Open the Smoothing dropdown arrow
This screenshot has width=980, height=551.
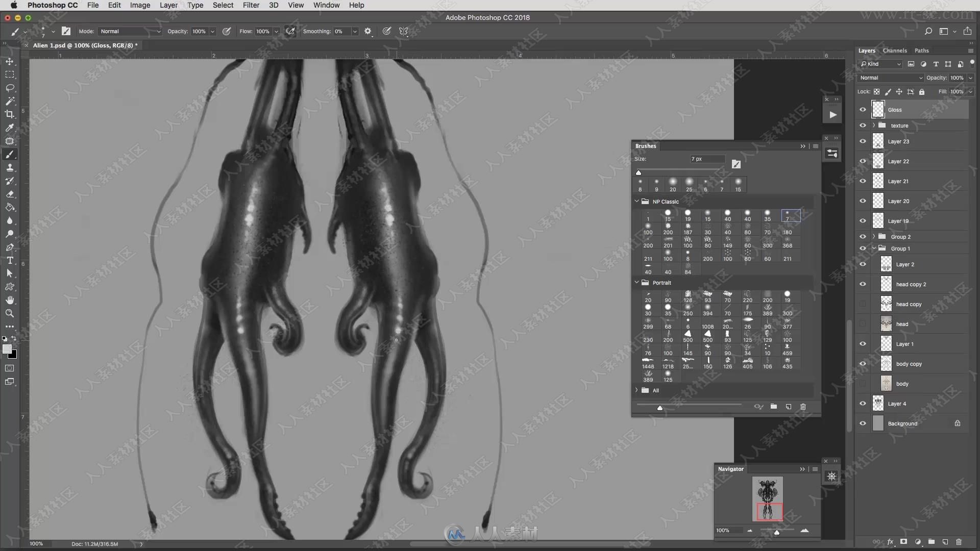tap(355, 32)
